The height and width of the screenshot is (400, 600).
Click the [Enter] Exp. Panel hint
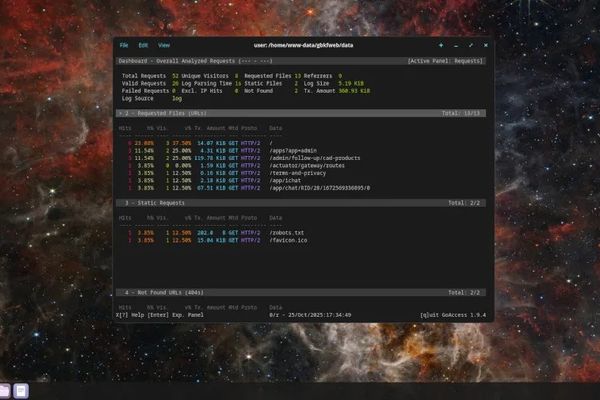click(176, 315)
